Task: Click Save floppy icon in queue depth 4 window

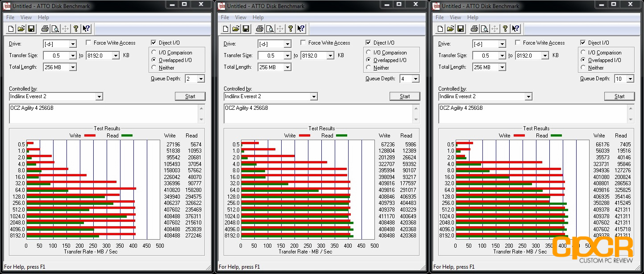Action: point(246,29)
